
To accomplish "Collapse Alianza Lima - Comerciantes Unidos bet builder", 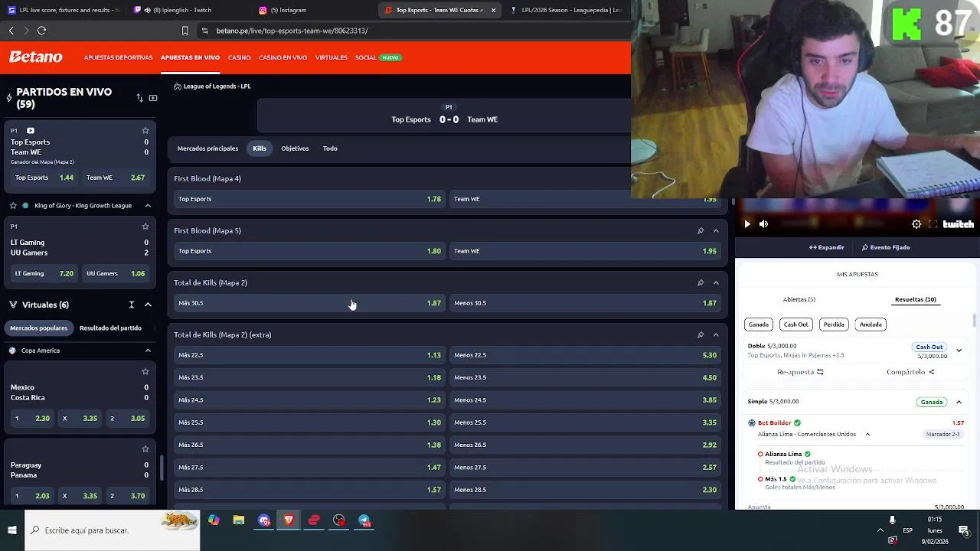I will 867,435.
